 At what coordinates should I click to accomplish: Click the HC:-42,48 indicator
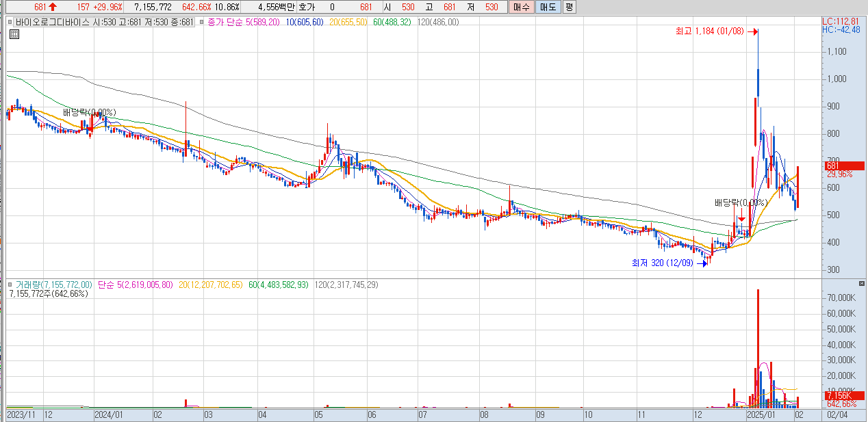pos(841,29)
